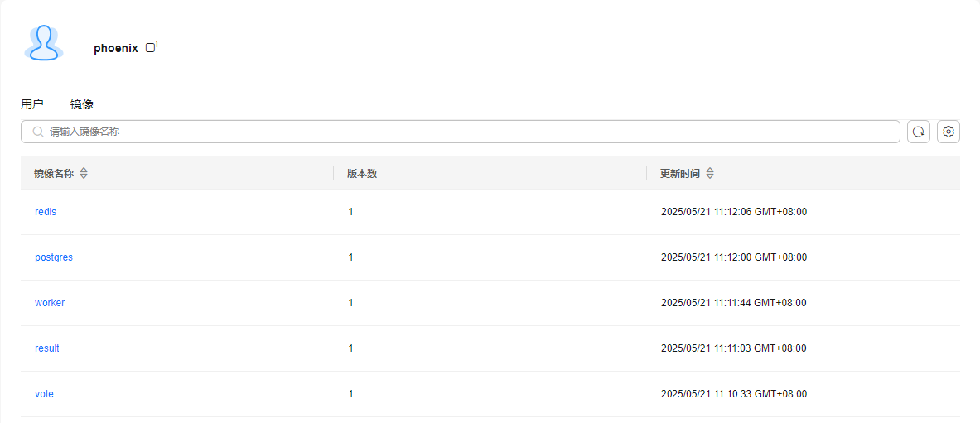Open the result image link
Screen dimensions: 980x423
[47, 348]
